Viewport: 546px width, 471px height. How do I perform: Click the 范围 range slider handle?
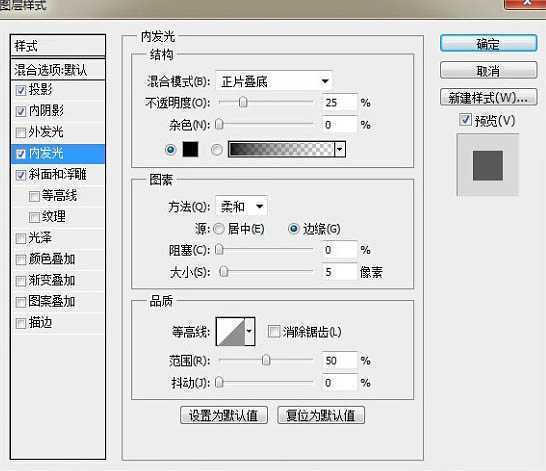(266, 360)
